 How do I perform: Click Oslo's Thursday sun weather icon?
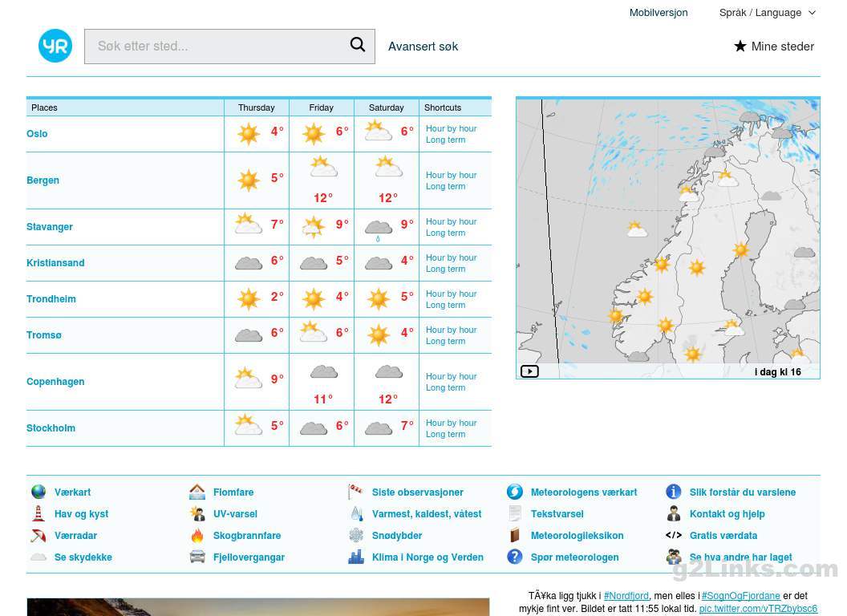pos(249,133)
